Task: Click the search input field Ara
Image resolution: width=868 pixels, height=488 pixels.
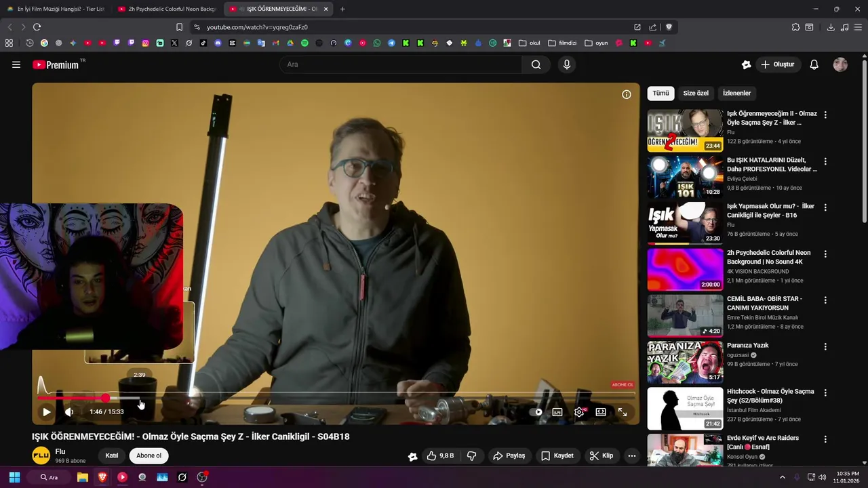Action: tap(400, 64)
